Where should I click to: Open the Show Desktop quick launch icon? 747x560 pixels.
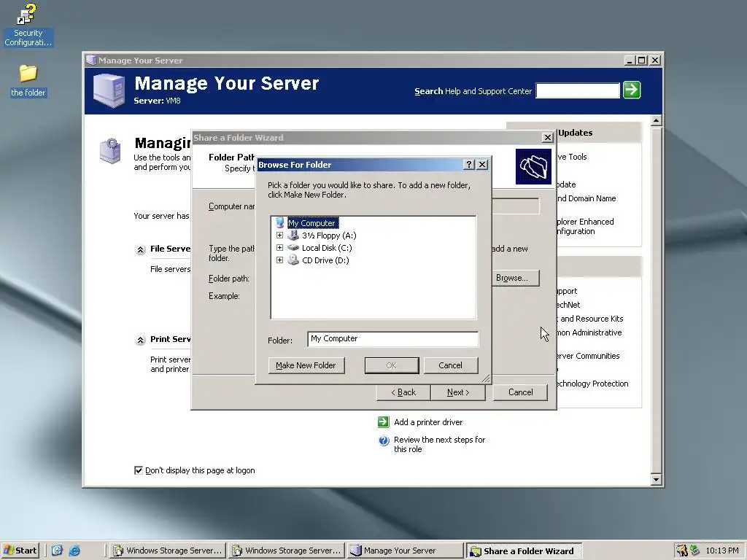pyautogui.click(x=57, y=551)
